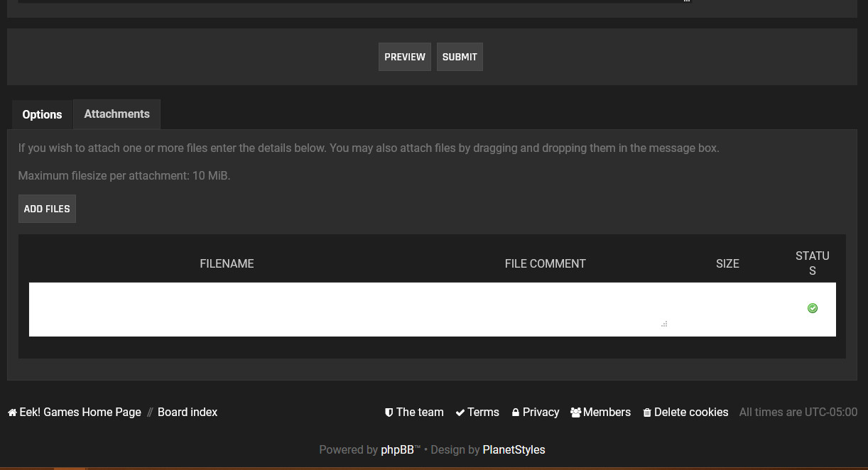Switch to the Options tab
868x470 pixels.
coord(42,114)
